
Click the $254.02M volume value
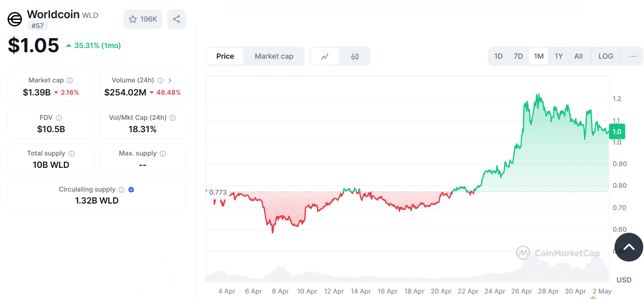click(x=125, y=92)
